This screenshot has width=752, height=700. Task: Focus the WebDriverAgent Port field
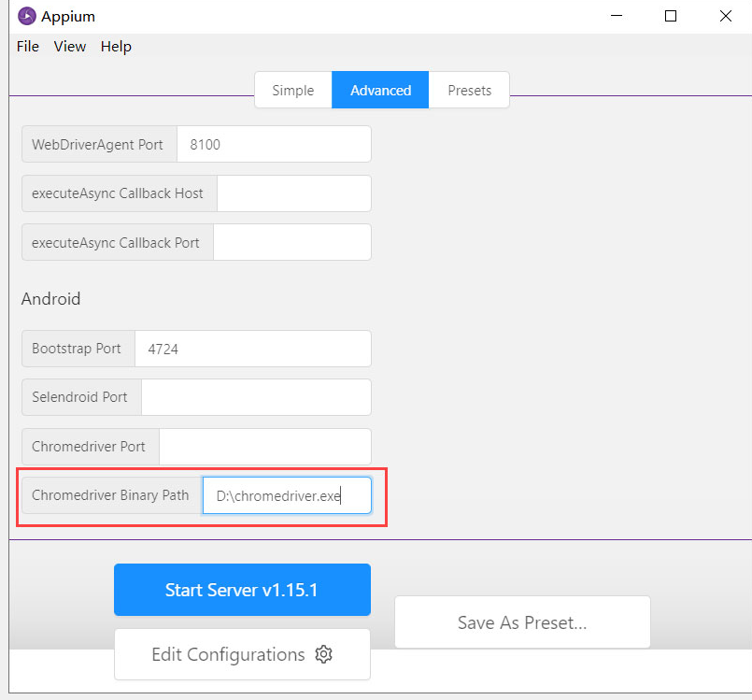point(274,145)
